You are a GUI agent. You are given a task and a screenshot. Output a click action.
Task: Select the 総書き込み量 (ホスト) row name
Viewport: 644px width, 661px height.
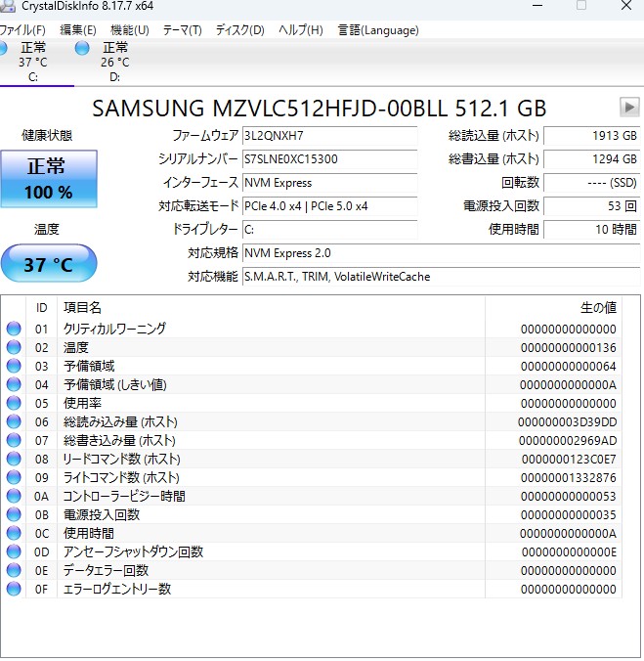pyautogui.click(x=119, y=440)
